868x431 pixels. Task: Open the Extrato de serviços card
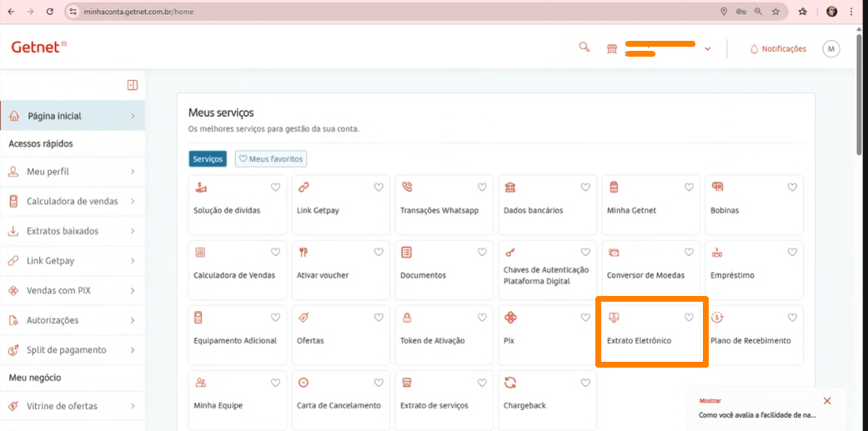point(444,400)
